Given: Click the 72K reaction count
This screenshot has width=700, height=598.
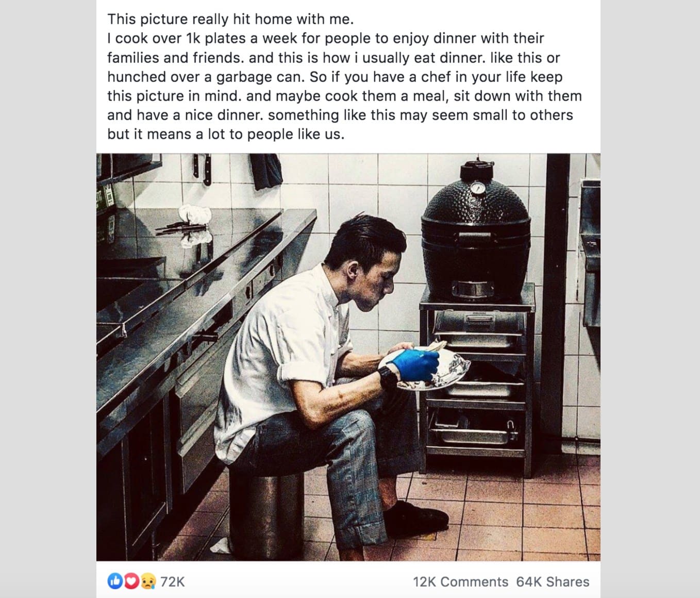Looking at the screenshot, I should pyautogui.click(x=173, y=582).
